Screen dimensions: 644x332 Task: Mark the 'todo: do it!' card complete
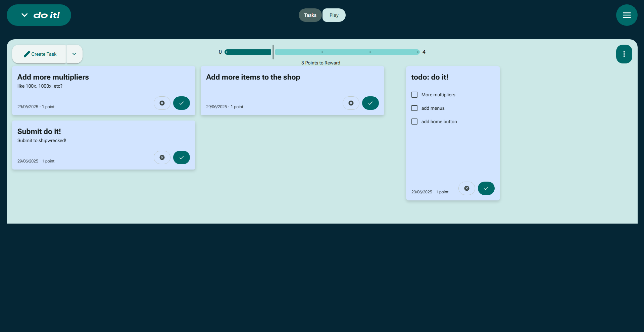tap(486, 188)
